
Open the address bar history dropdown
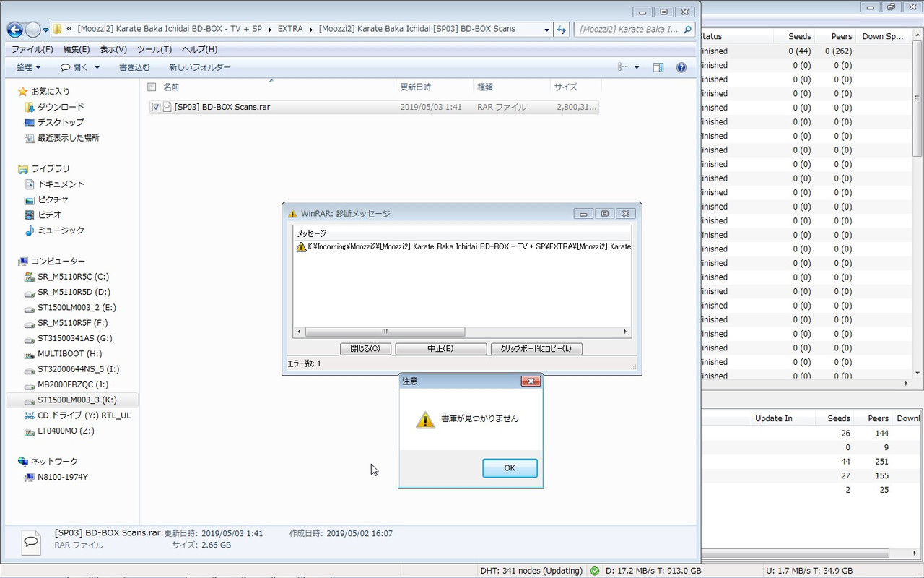pyautogui.click(x=547, y=30)
